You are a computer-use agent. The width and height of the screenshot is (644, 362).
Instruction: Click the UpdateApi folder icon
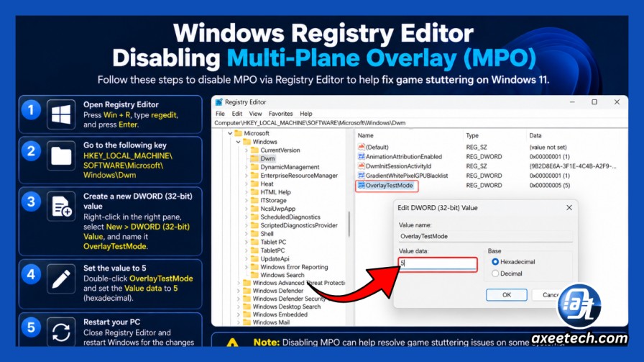coord(254,259)
